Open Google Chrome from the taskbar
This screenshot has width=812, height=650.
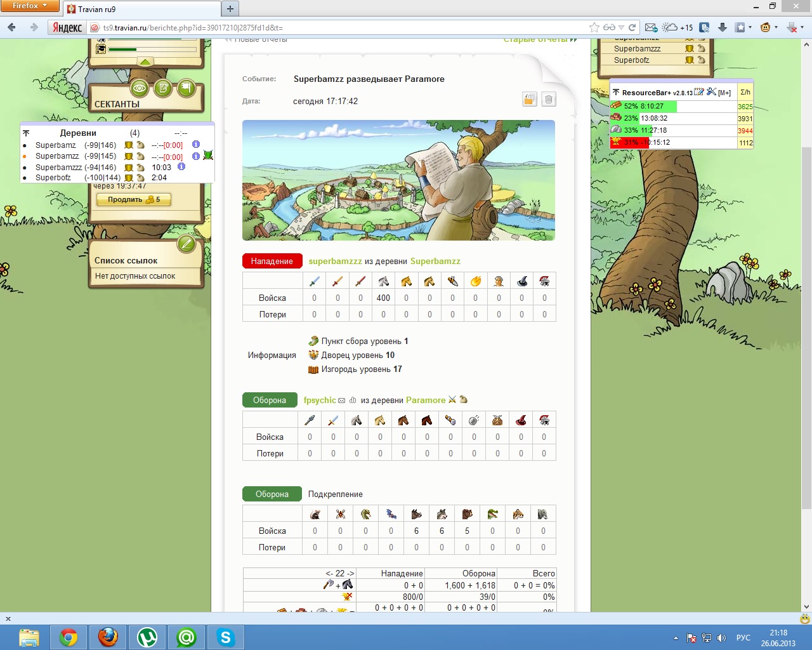pos(69,637)
